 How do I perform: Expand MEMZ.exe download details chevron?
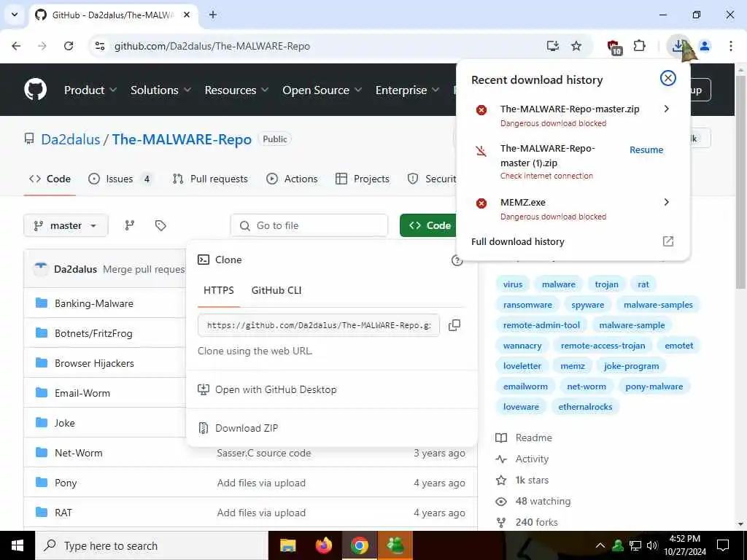pyautogui.click(x=667, y=203)
